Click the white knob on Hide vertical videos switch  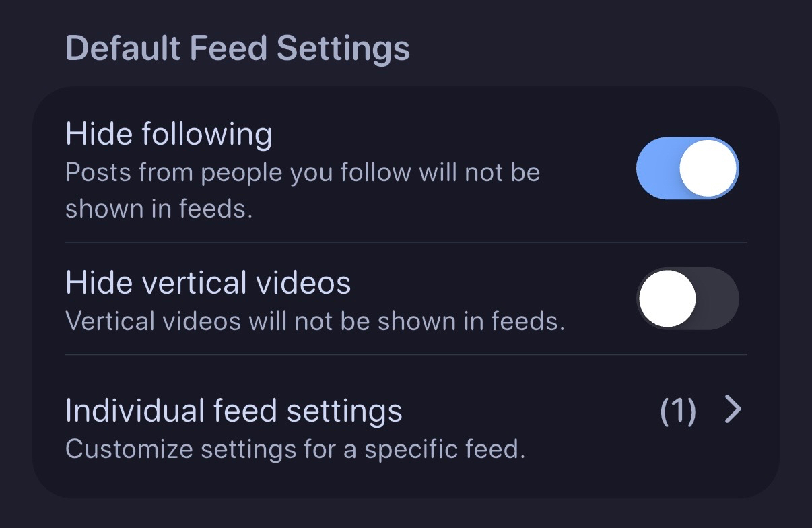click(x=667, y=298)
